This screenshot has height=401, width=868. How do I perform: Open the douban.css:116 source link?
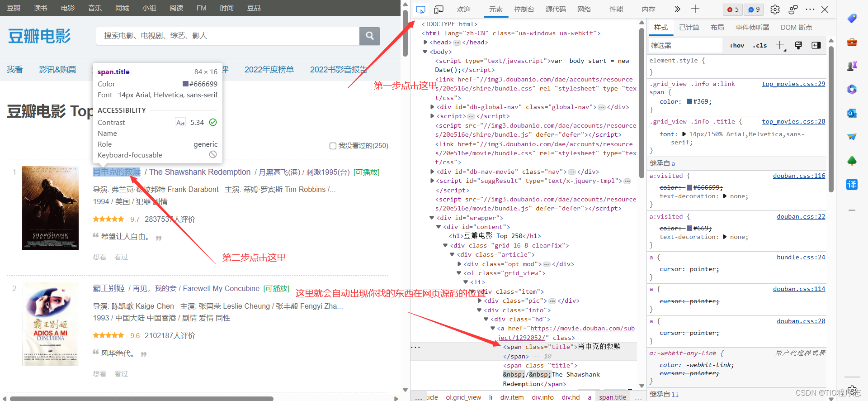(x=799, y=176)
